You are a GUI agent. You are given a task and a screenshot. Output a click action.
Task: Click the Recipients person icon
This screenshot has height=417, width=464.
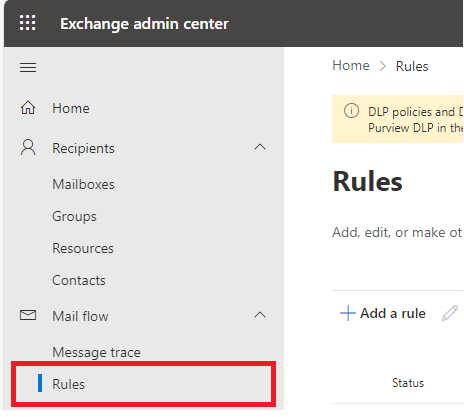(28, 148)
